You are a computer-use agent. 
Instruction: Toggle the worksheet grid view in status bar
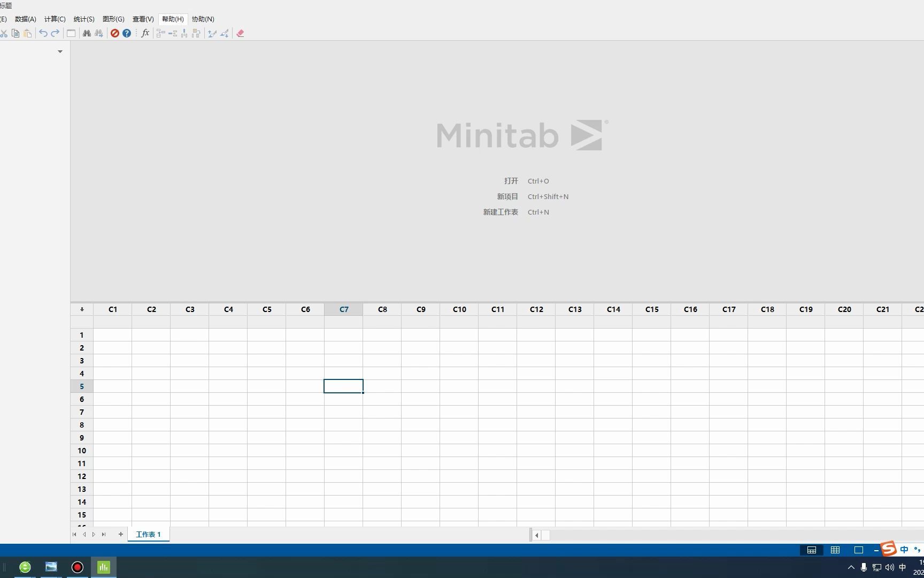pyautogui.click(x=835, y=550)
